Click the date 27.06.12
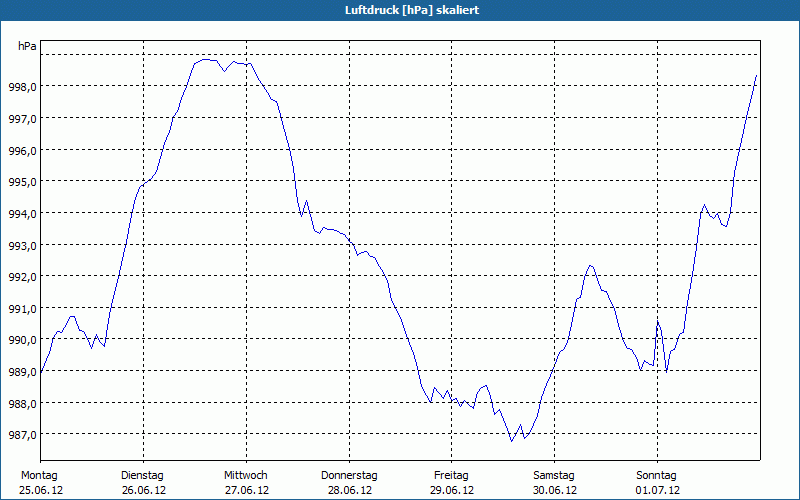800x500 pixels. tap(247, 490)
